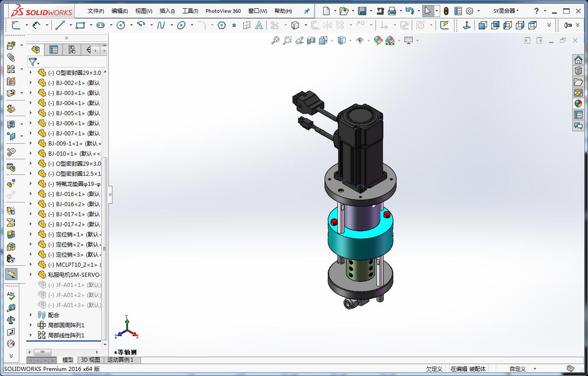Switch to the PropertyManager tab icon
Screen dimensions: 588x376
coord(54,50)
